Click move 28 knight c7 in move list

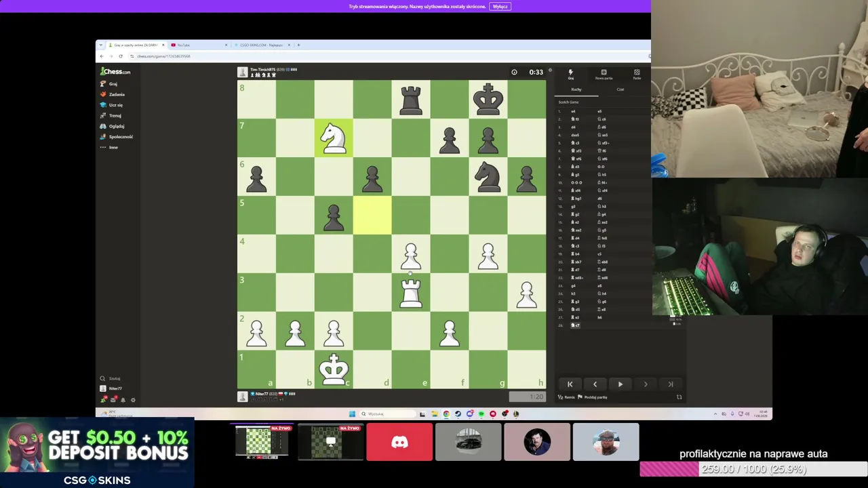[x=576, y=325]
